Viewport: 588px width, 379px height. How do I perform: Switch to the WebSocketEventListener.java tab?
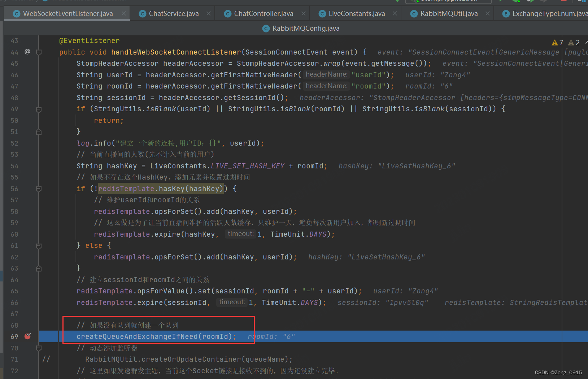[x=67, y=14]
